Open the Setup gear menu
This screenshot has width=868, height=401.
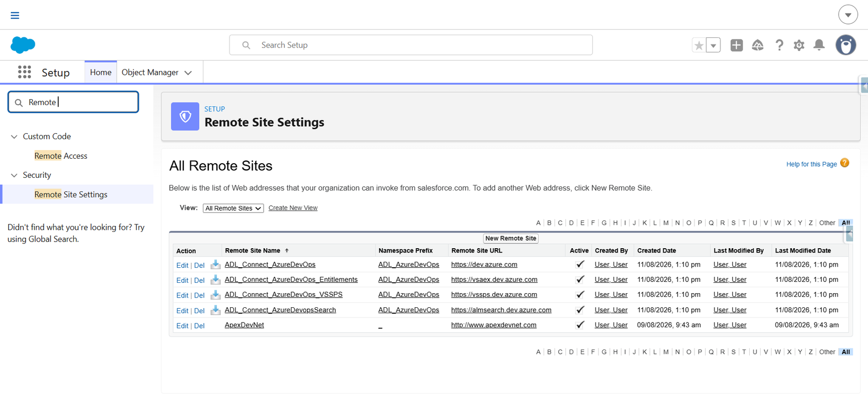tap(799, 46)
